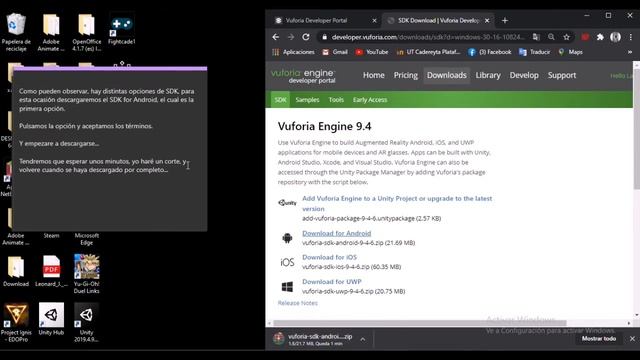Open Support in the Vuforia navigation
This screenshot has width=640, height=360.
562,75
